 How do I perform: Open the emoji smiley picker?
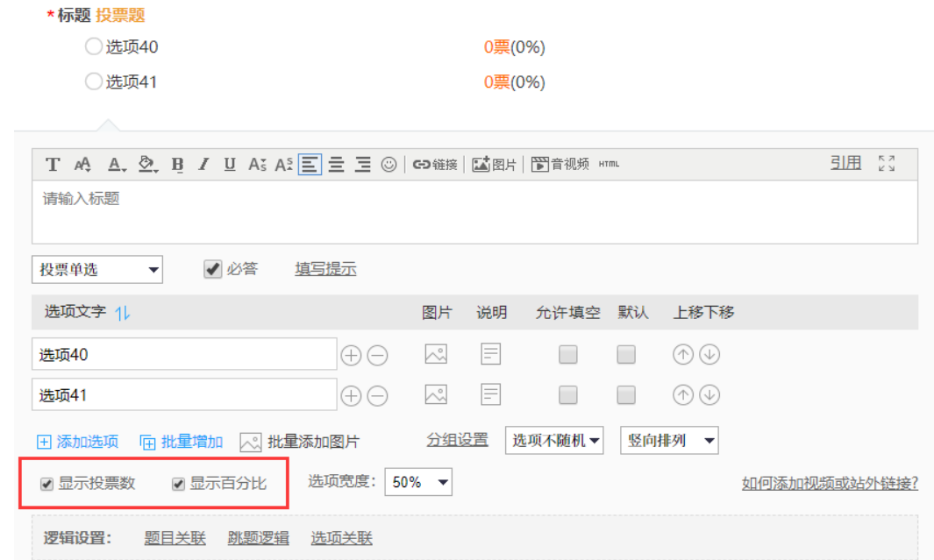pos(389,164)
